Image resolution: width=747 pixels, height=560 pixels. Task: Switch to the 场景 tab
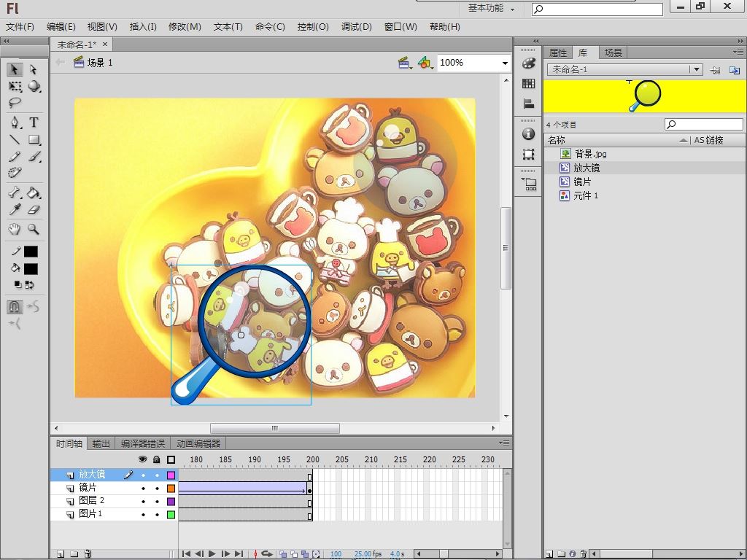[x=614, y=52]
